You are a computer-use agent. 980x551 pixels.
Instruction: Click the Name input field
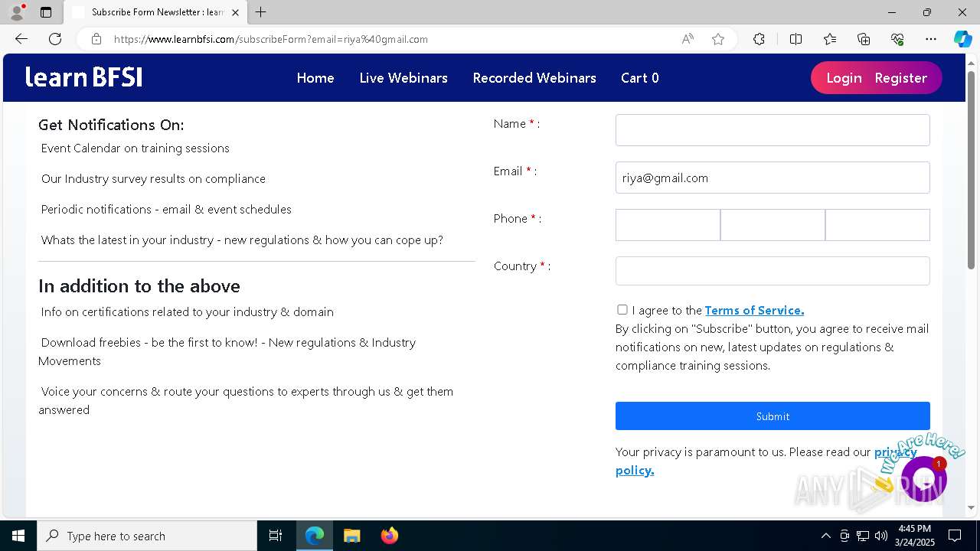(x=773, y=130)
